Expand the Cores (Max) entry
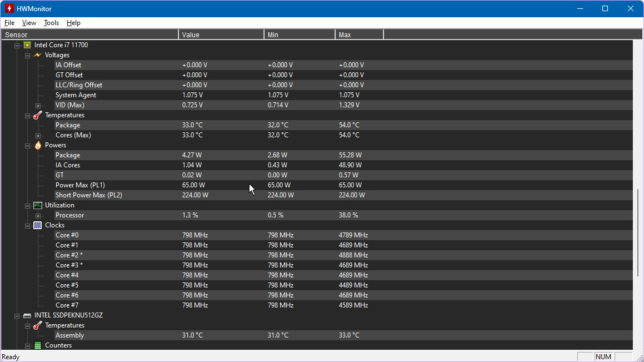Screen dimensions: 644x362 [38, 136]
